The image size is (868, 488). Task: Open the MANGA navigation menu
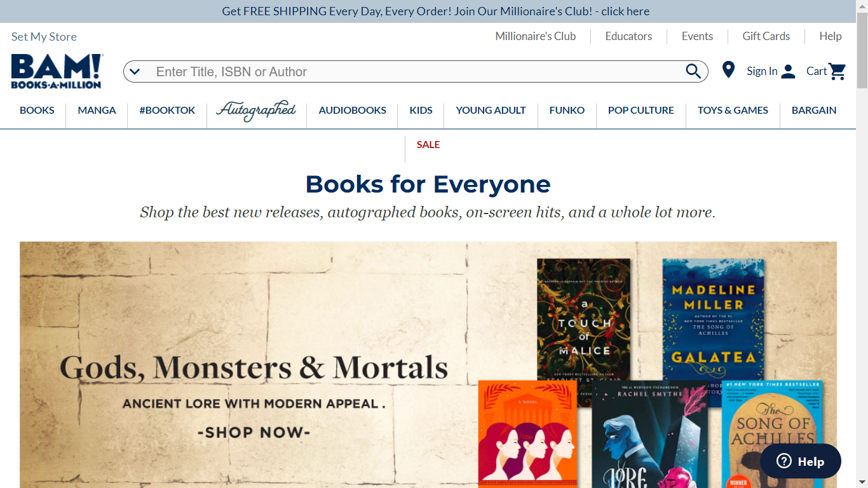pos(97,110)
